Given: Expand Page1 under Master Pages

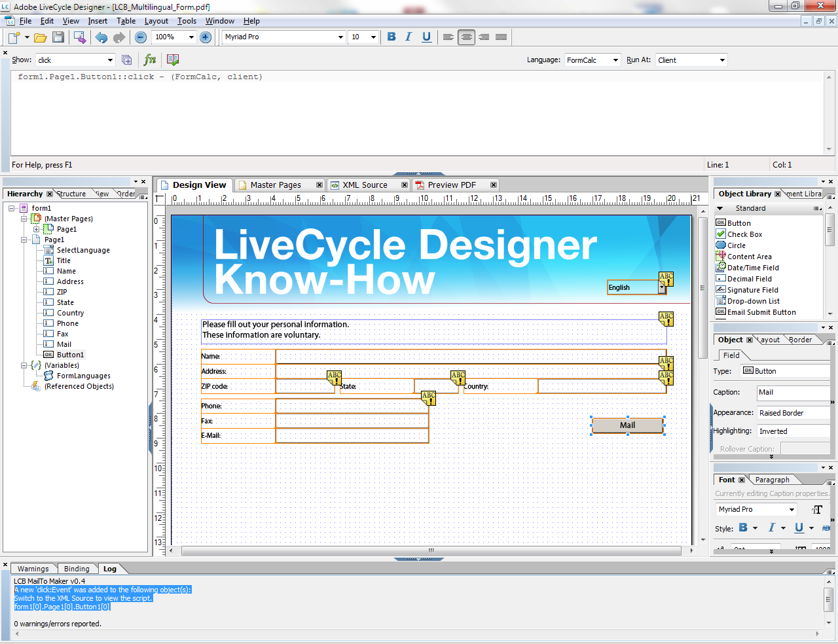Looking at the screenshot, I should pyautogui.click(x=37, y=229).
